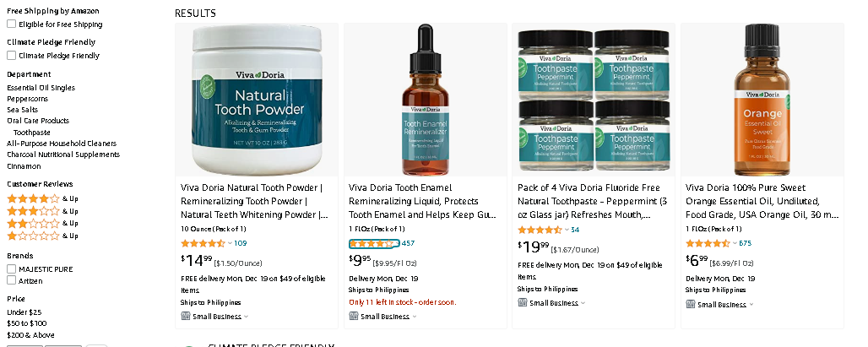The image size is (868, 347).
Task: Select Under $25 price range
Action: point(24,312)
